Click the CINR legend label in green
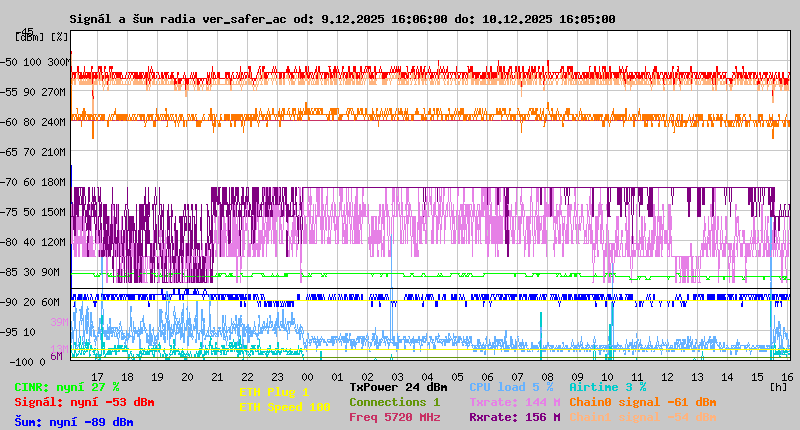 pyautogui.click(x=67, y=387)
